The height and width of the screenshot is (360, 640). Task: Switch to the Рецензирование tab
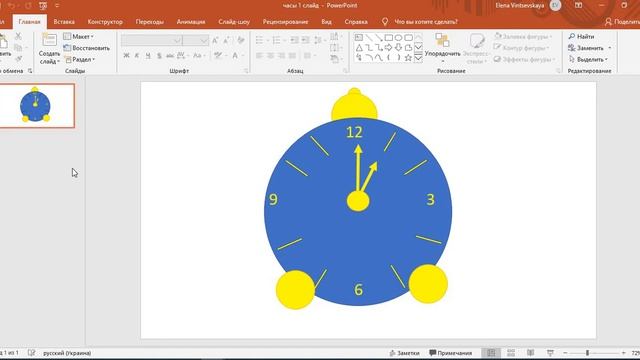pos(285,22)
